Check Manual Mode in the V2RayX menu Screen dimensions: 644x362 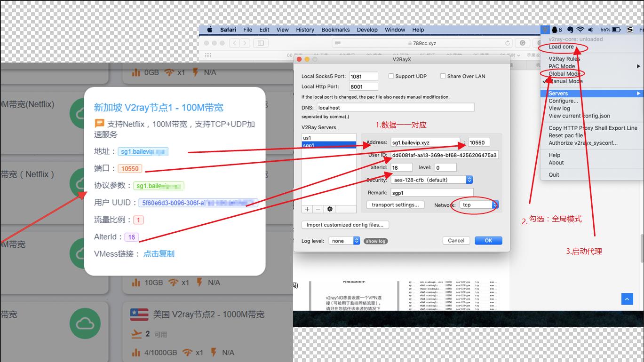click(x=565, y=81)
